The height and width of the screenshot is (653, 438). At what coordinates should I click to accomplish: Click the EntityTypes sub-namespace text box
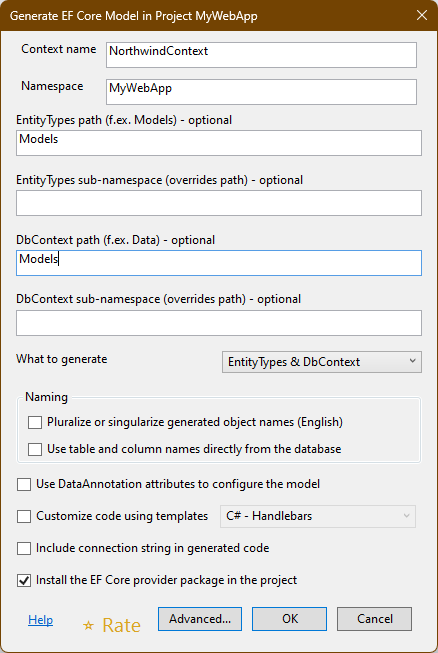tap(219, 203)
